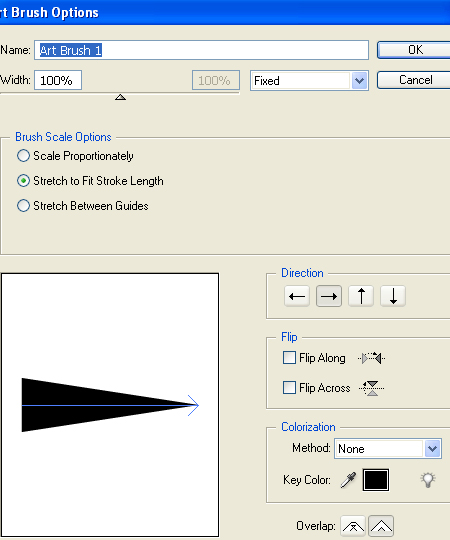Set brush direction to up arrow
The height and width of the screenshot is (540, 450).
pyautogui.click(x=361, y=296)
